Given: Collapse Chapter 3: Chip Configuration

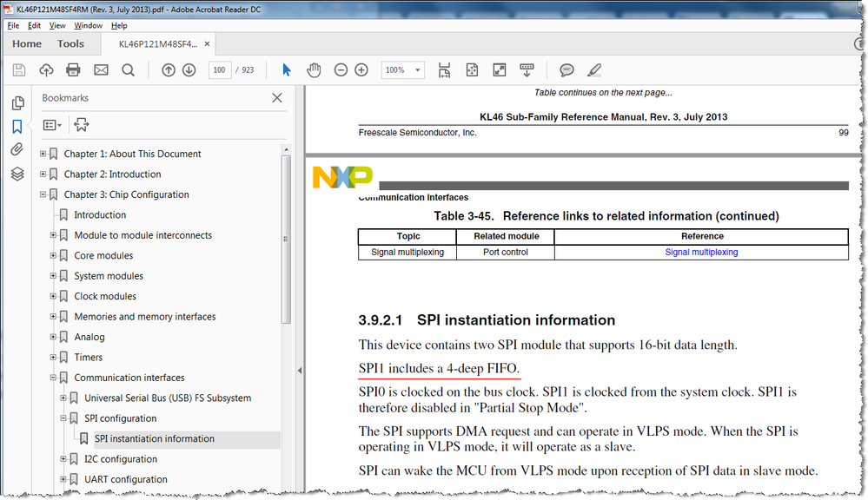Looking at the screenshot, I should pos(43,194).
